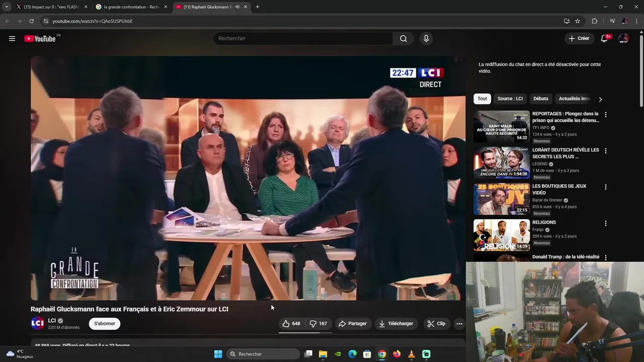Open the YouTube account avatar menu
The width and height of the screenshot is (644, 362).
(x=623, y=39)
